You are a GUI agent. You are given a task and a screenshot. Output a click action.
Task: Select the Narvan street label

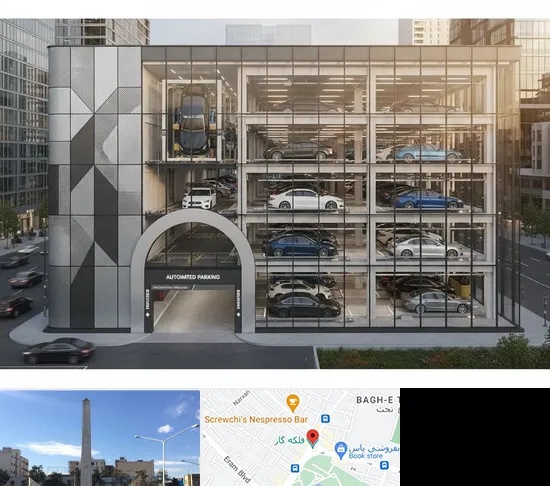pos(241,398)
